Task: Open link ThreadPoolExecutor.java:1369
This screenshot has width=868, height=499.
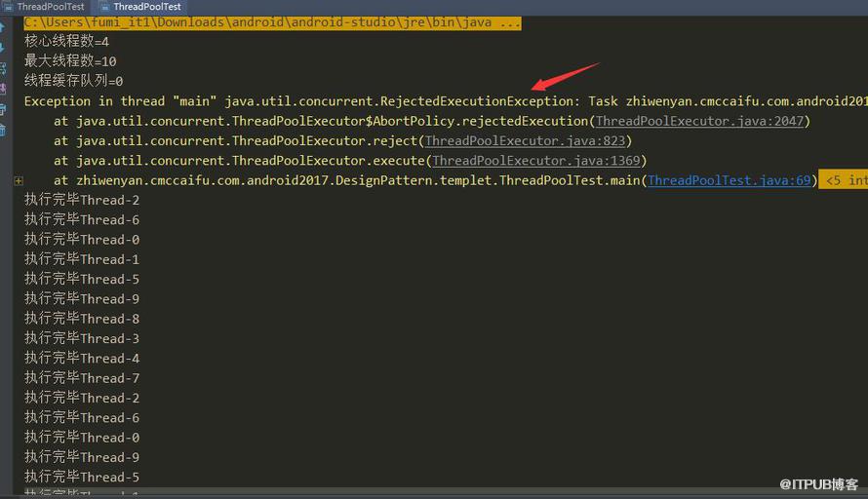Action: (535, 161)
